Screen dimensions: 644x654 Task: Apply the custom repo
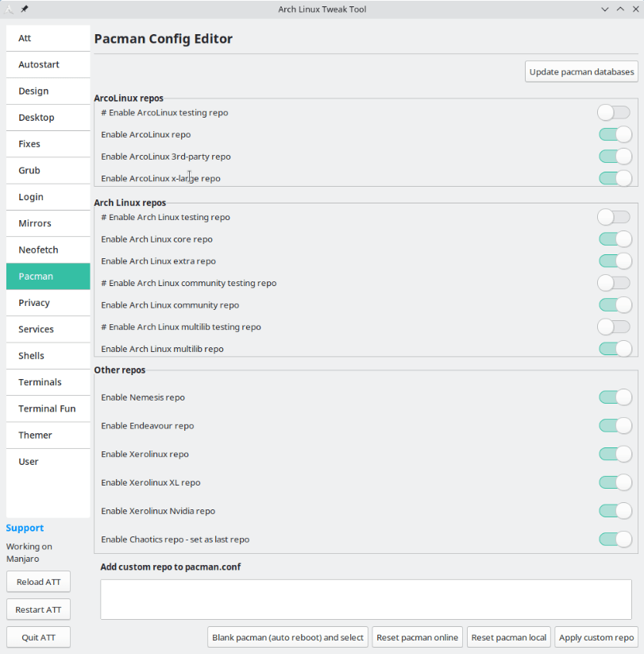[596, 637]
